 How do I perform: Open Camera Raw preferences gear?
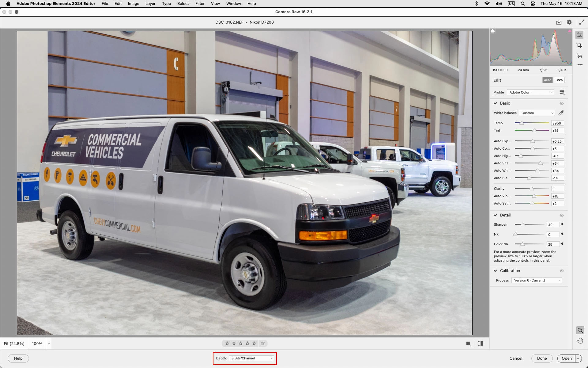[569, 22]
